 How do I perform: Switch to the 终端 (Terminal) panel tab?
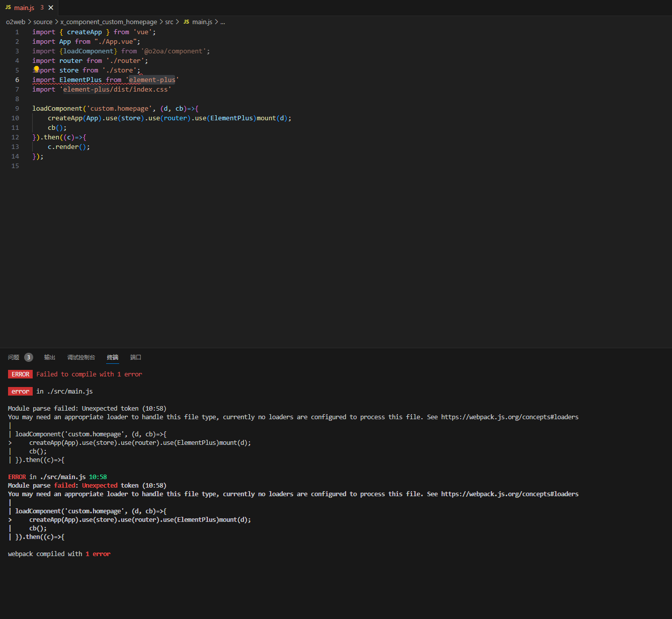113,357
